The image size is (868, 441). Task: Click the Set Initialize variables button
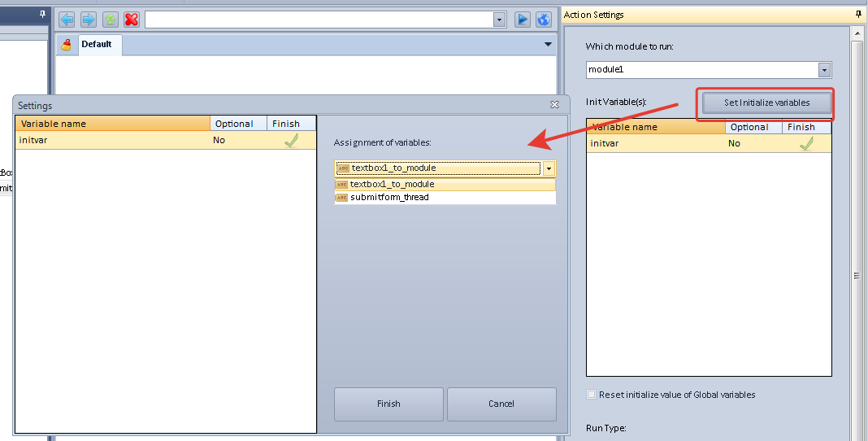[x=766, y=103]
